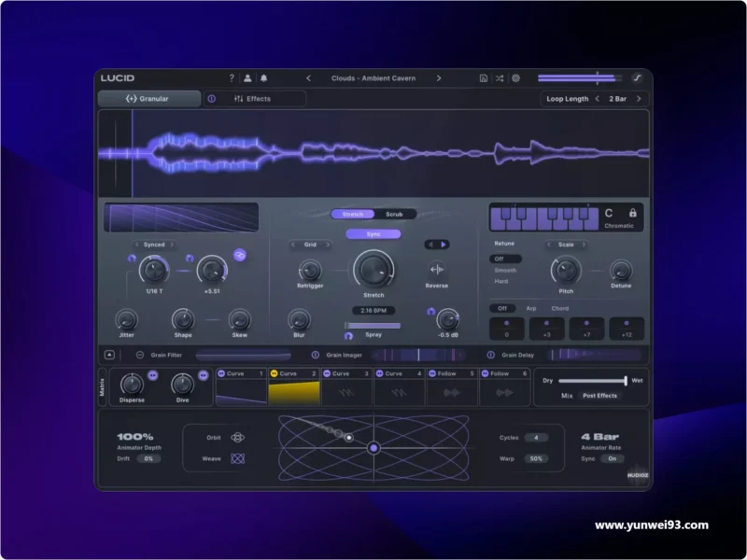Set Retune to Off

pos(505,259)
